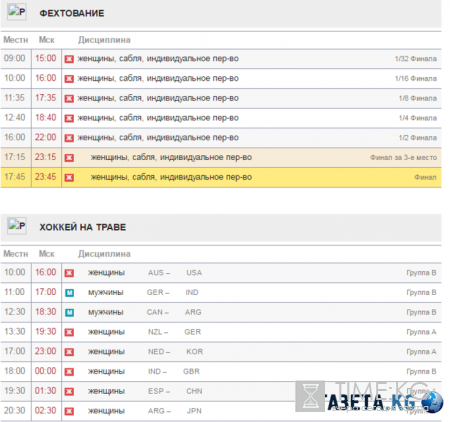Click the 00:00 Moscow time for IND – GBR
The image size is (450, 422).
tap(46, 371)
